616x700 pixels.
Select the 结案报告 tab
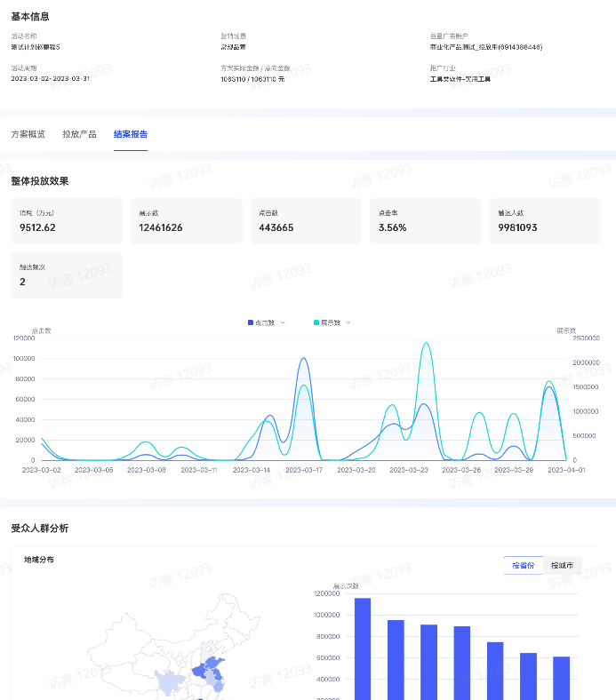(x=131, y=134)
